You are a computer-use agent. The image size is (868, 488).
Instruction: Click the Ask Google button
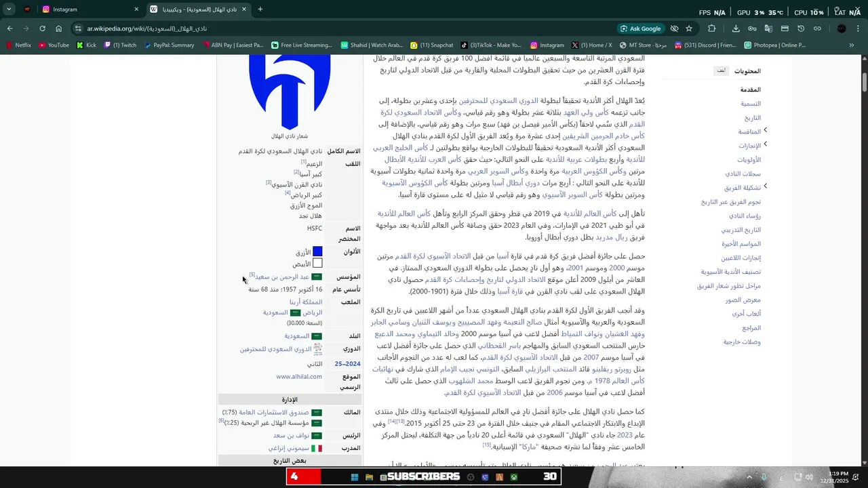[641, 28]
